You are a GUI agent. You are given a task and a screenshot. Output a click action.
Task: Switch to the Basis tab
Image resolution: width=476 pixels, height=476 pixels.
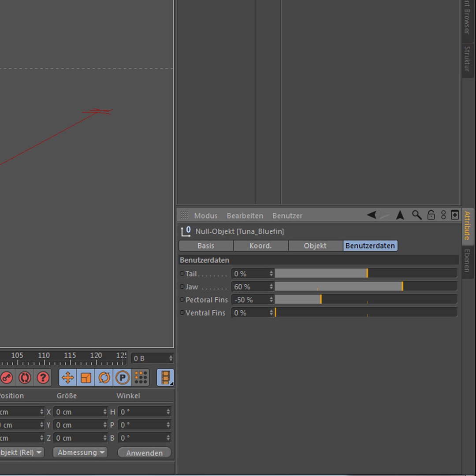tap(206, 245)
